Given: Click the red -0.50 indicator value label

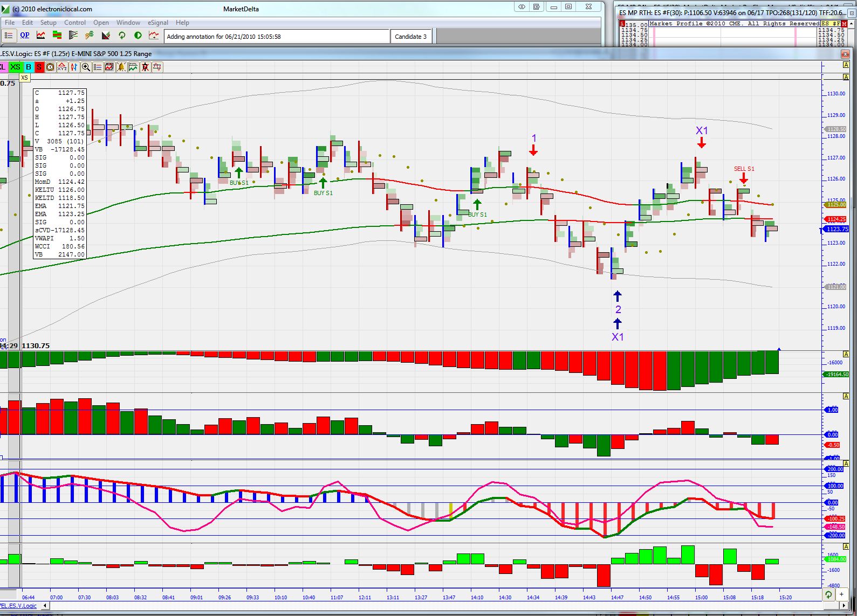Looking at the screenshot, I should [x=833, y=445].
